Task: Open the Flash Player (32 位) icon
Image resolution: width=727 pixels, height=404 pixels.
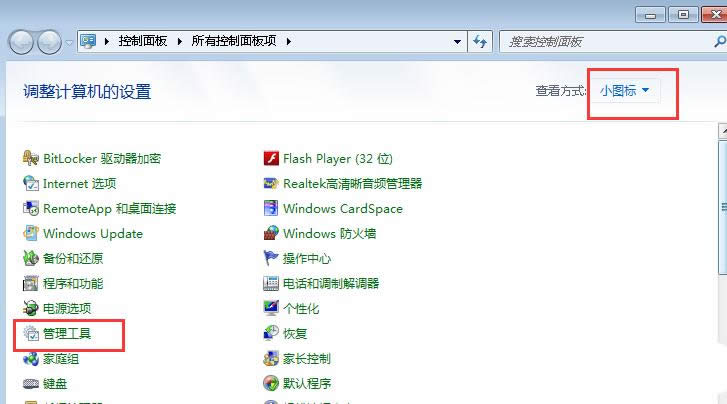Action: [x=271, y=158]
